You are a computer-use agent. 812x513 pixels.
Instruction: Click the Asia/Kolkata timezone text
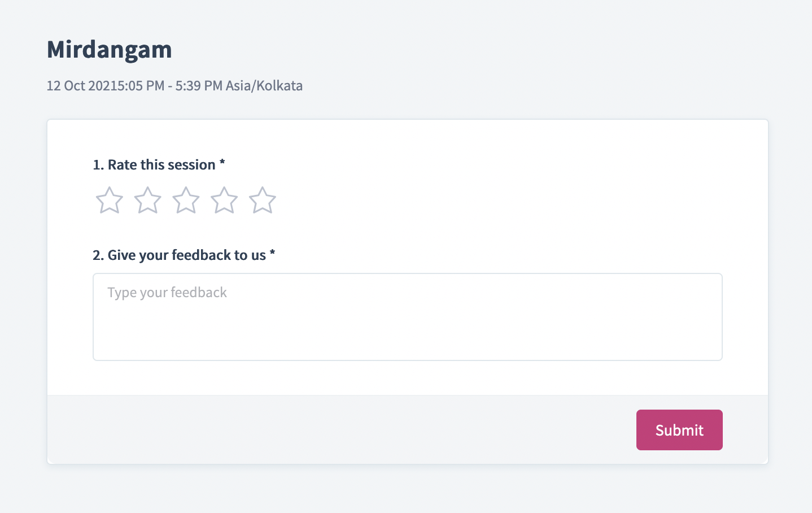coord(264,86)
